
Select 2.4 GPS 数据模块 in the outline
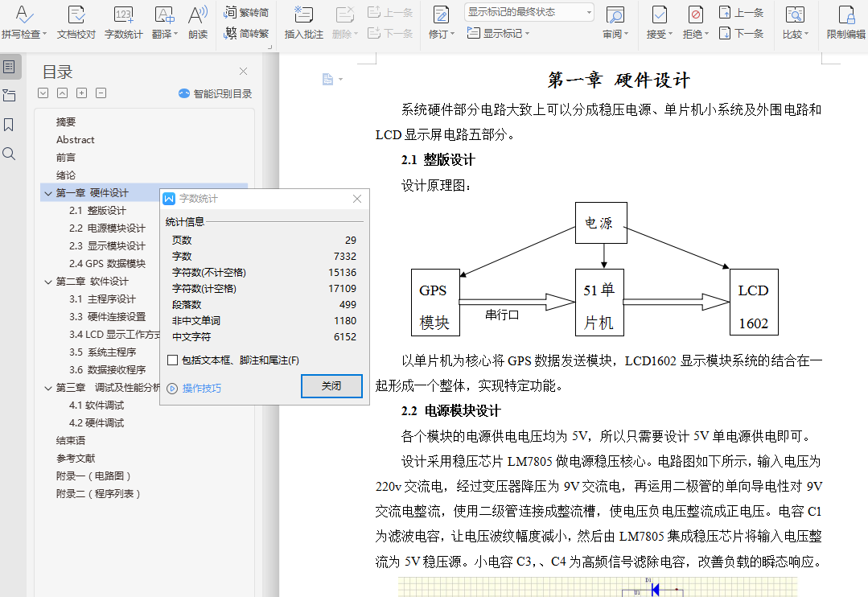[107, 264]
